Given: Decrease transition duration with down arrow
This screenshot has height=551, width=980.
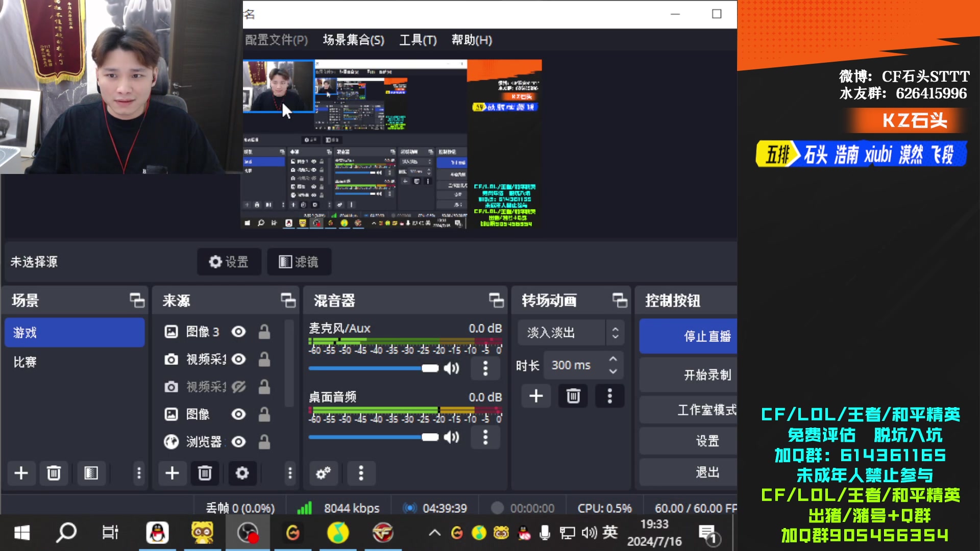Looking at the screenshot, I should click(613, 372).
